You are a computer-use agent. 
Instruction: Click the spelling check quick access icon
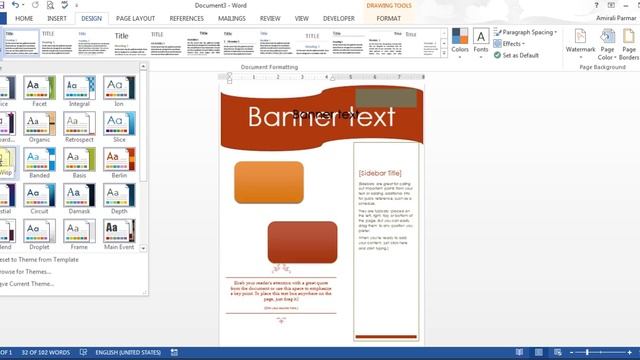[x=64, y=5]
